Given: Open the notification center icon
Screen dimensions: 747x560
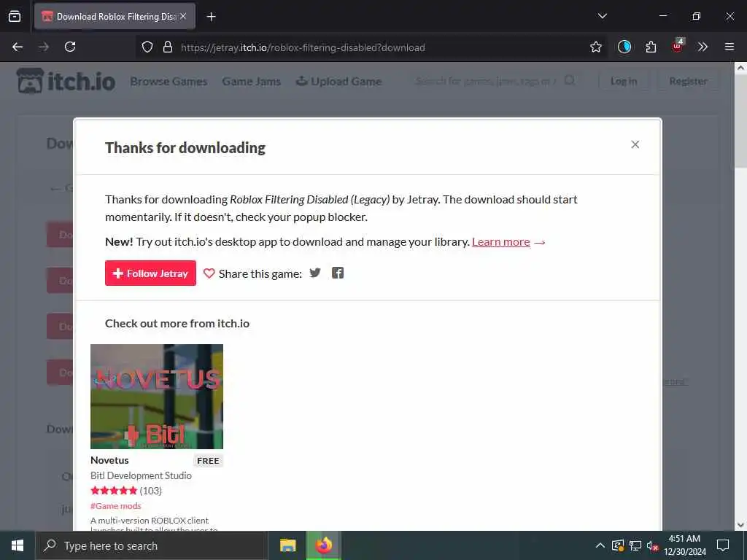Looking at the screenshot, I should (723, 545).
